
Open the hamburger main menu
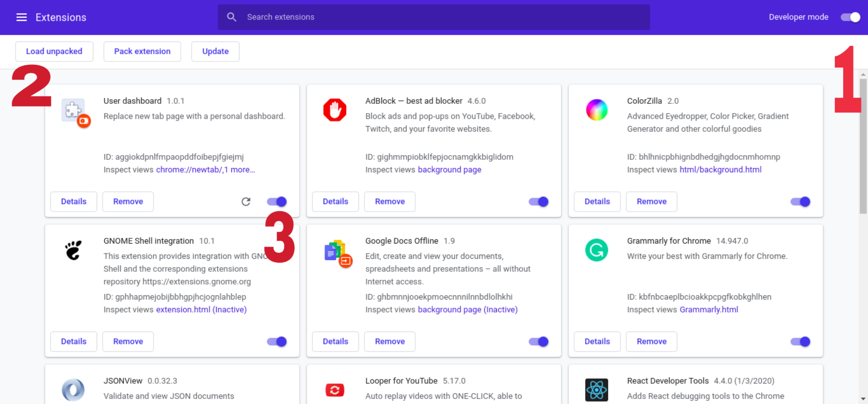[x=21, y=17]
